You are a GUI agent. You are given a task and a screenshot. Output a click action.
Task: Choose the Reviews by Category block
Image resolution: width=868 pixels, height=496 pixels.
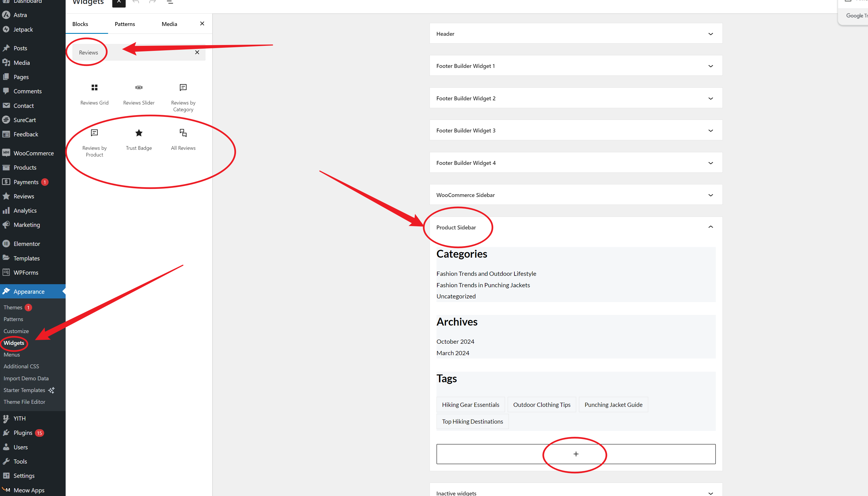183,97
